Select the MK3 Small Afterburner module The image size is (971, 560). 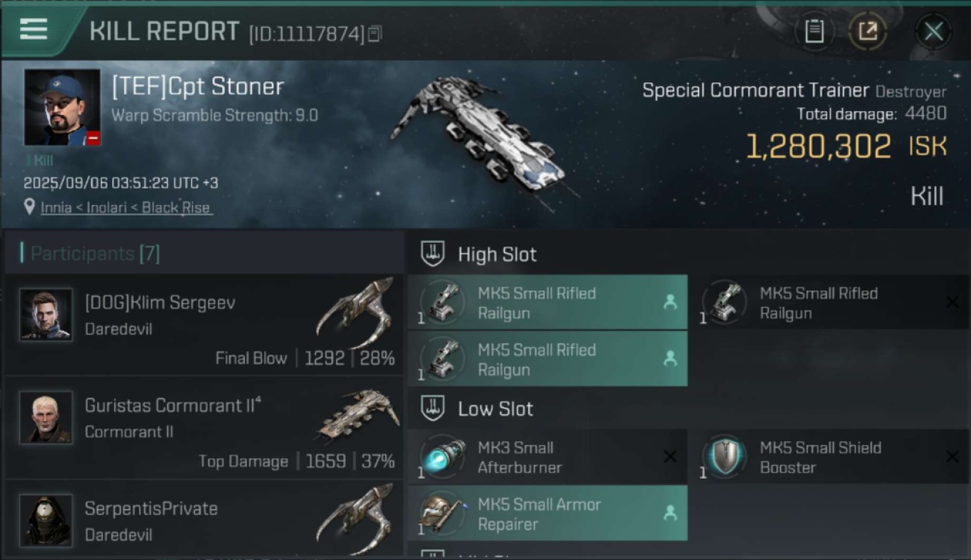(547, 457)
